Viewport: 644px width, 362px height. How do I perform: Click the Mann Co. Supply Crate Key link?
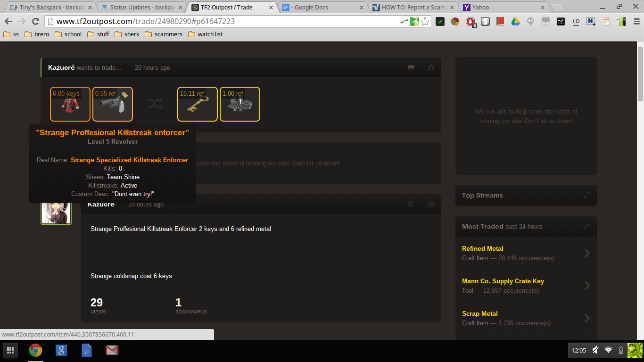[503, 281]
